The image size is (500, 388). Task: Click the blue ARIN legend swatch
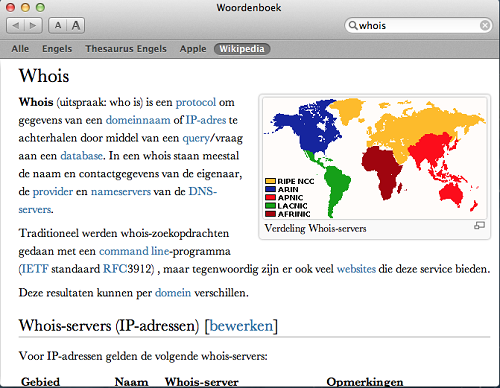click(270, 189)
